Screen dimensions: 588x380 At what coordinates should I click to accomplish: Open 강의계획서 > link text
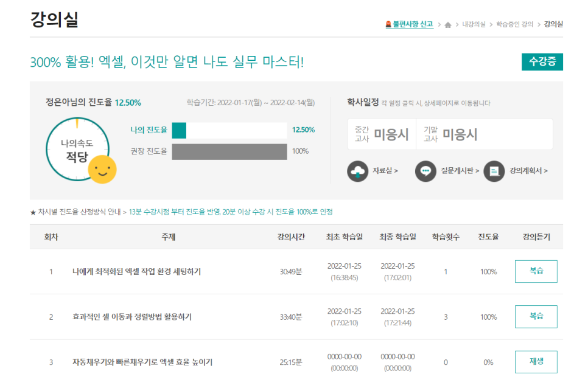[528, 171]
